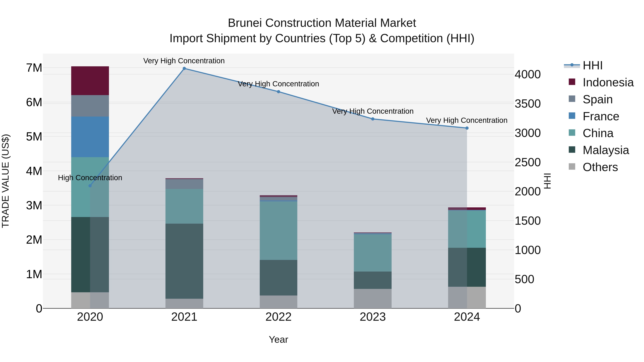The height and width of the screenshot is (362, 644).
Task: Toggle the Spain legend entry
Action: (x=590, y=99)
